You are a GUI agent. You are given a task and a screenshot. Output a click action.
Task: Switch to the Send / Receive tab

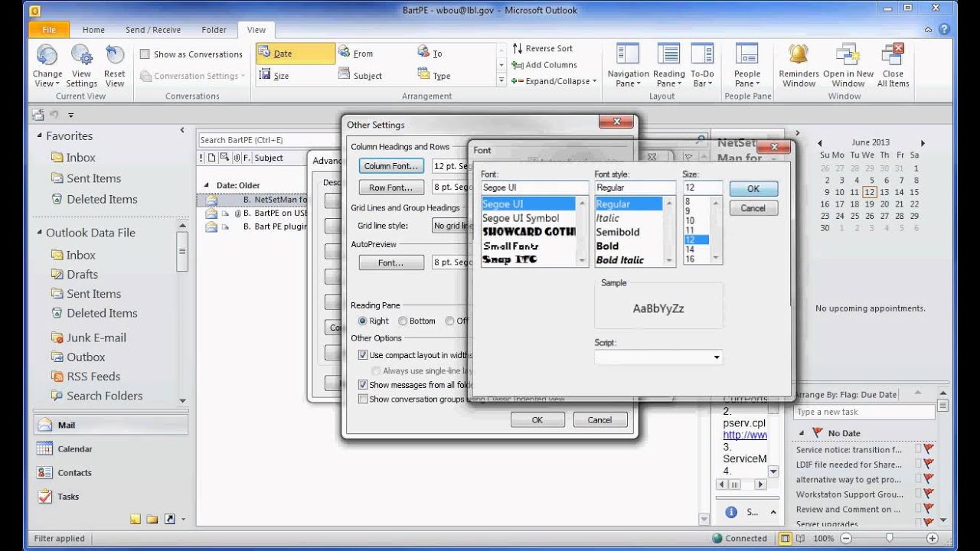[x=153, y=30]
